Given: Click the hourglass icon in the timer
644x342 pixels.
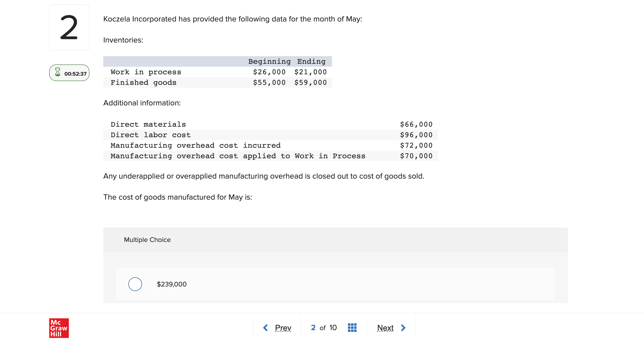Looking at the screenshot, I should pyautogui.click(x=57, y=72).
